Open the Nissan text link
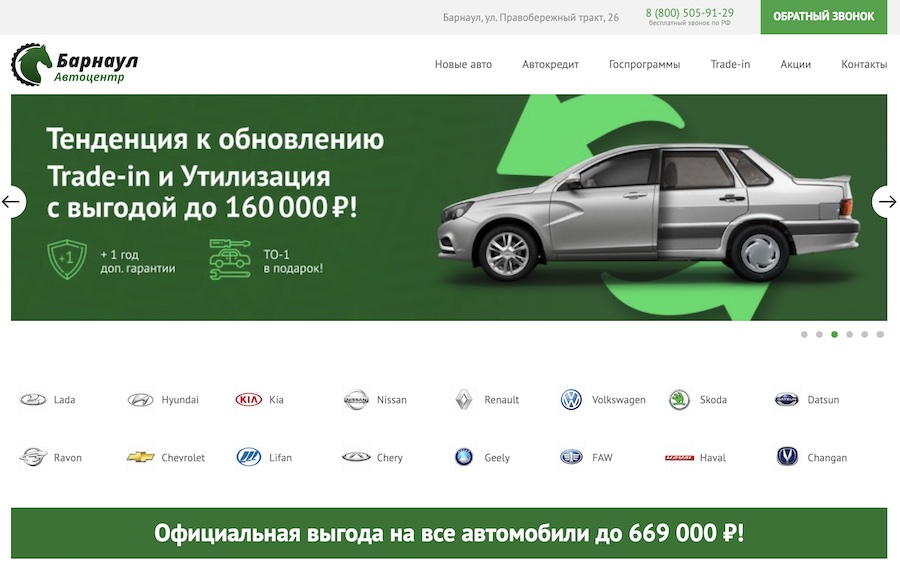The image size is (900, 563). pos(391,399)
